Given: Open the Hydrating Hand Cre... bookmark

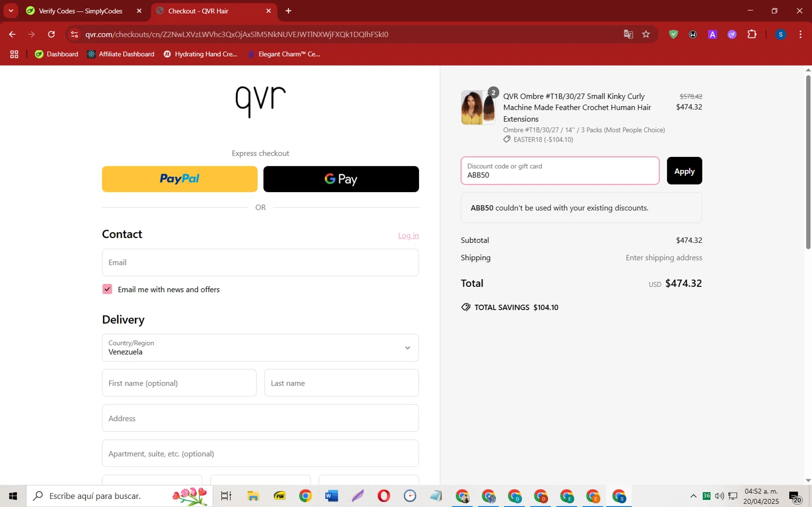Looking at the screenshot, I should (200, 54).
